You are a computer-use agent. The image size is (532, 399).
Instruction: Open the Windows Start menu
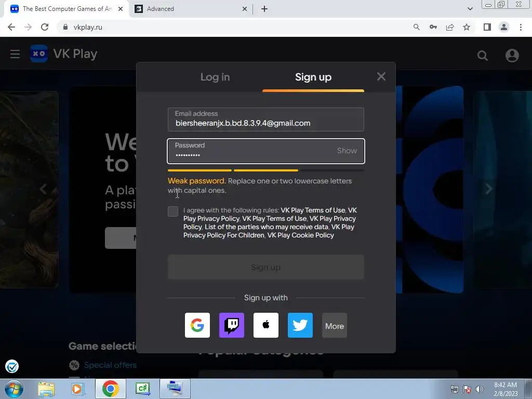[14, 389]
